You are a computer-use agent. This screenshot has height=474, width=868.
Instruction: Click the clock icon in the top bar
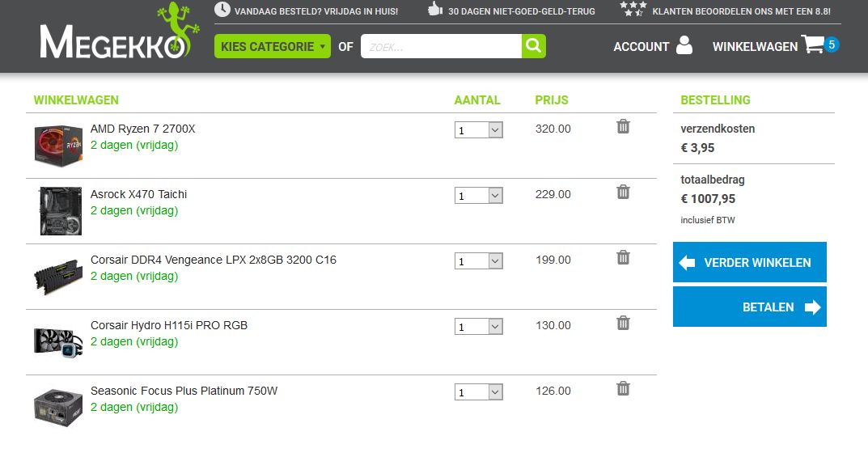click(222, 10)
